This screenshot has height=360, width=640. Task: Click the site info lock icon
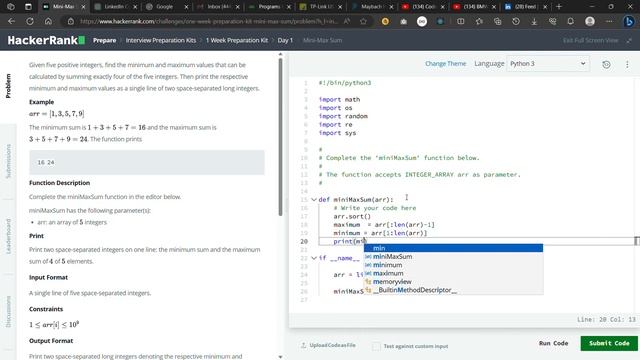(x=71, y=21)
